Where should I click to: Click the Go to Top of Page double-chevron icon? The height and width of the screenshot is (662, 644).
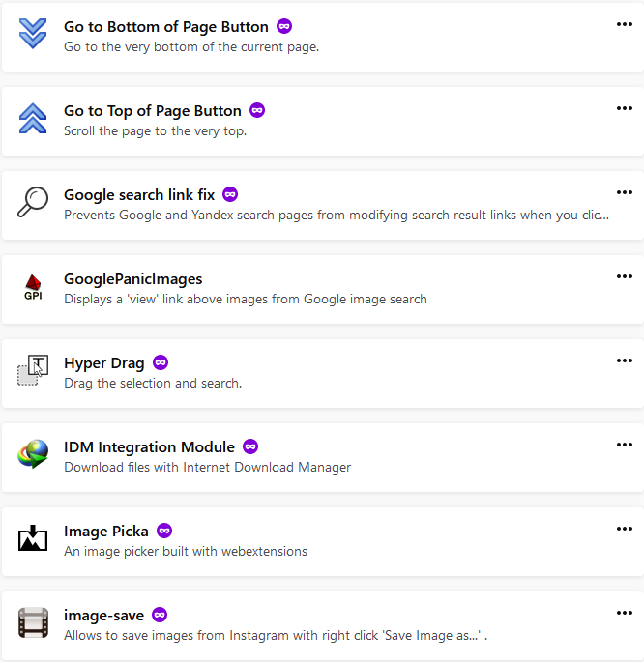click(33, 119)
